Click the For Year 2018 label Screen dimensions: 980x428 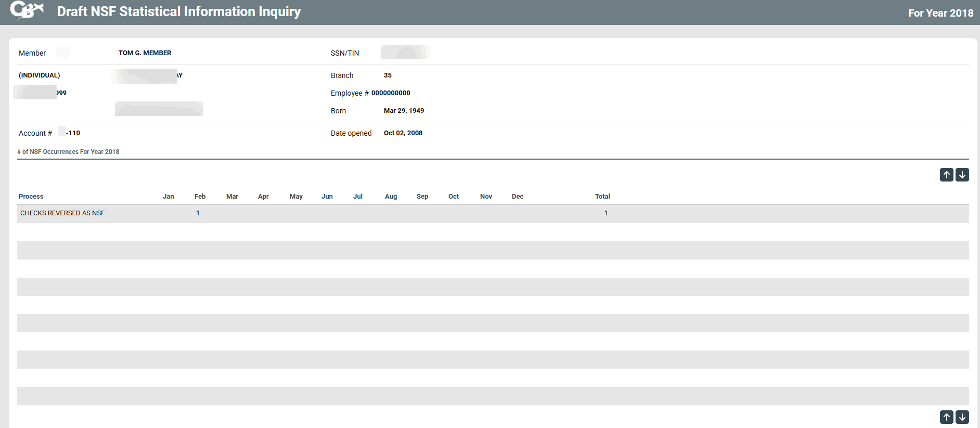940,13
